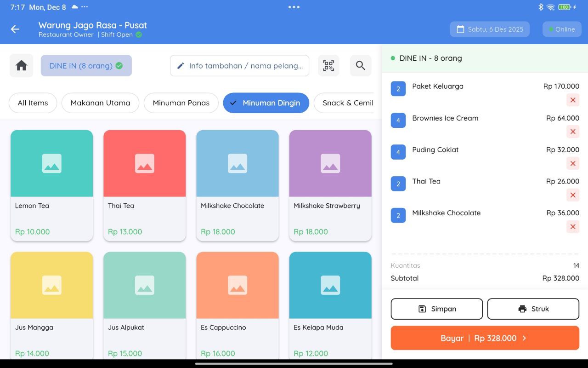Viewport: 588px width, 368px height.
Task: Click the pencil icon in customer info field
Action: tap(181, 65)
